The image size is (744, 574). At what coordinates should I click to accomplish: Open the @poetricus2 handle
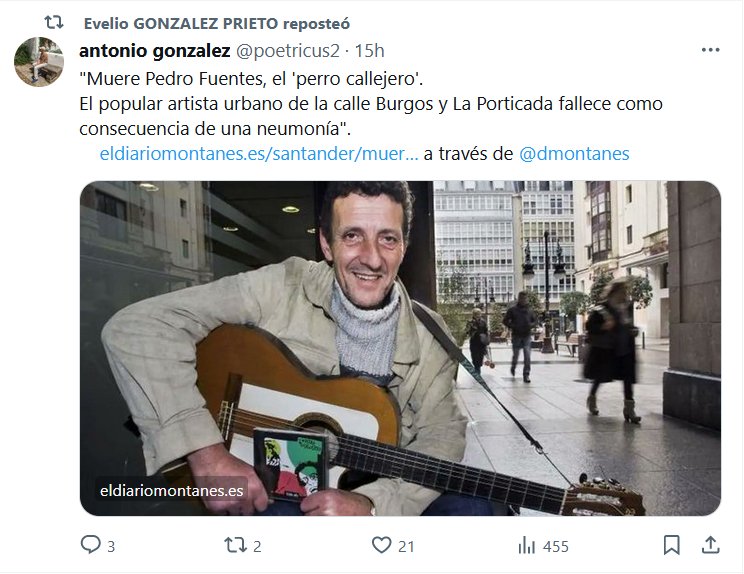click(288, 51)
